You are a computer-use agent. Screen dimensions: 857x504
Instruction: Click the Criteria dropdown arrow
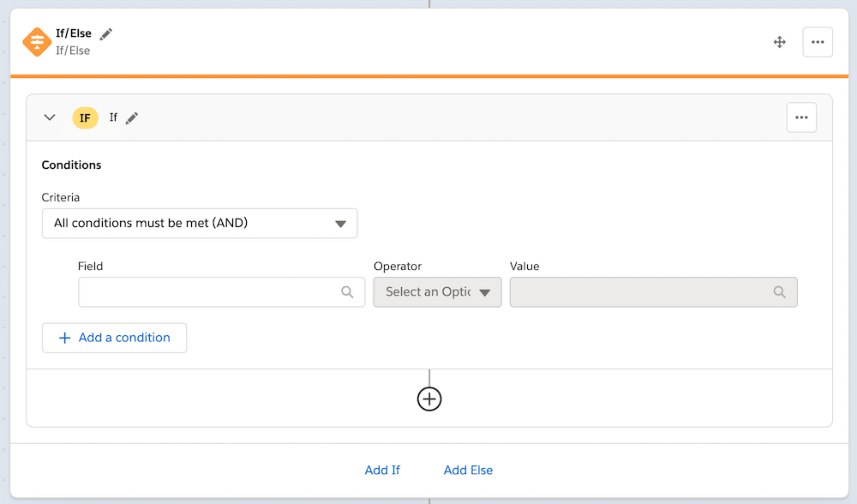pos(340,224)
